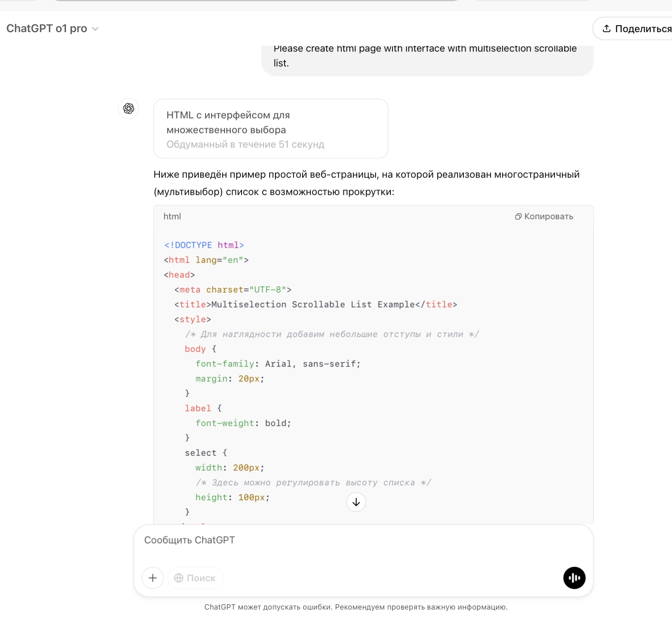Click the ChatGPT logo avatar
The height and width of the screenshot is (617, 672).
point(129,108)
